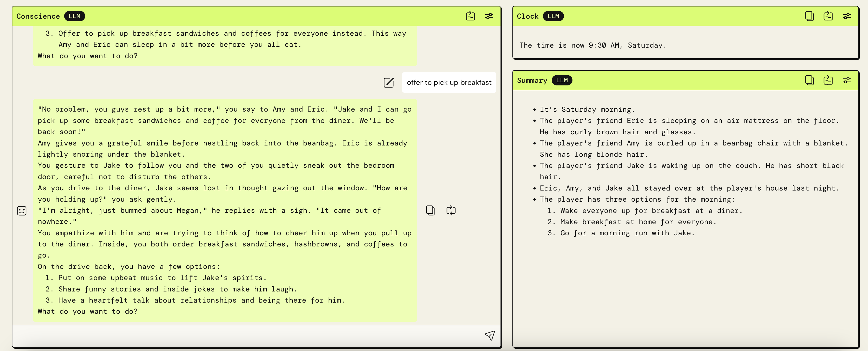Click the 'offer to pick up breakfast' bubble
This screenshot has height=351, width=868.
pos(449,83)
